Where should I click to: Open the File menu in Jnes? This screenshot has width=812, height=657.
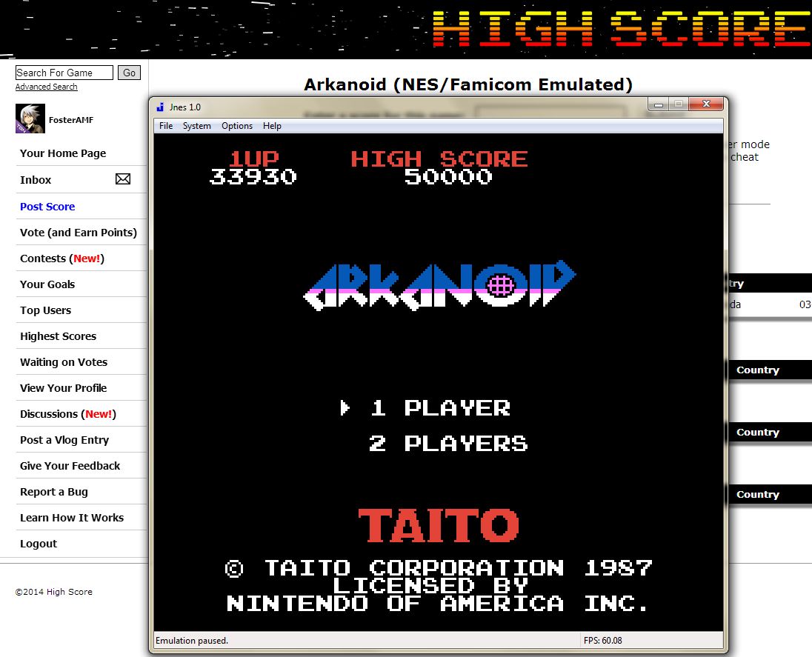166,126
